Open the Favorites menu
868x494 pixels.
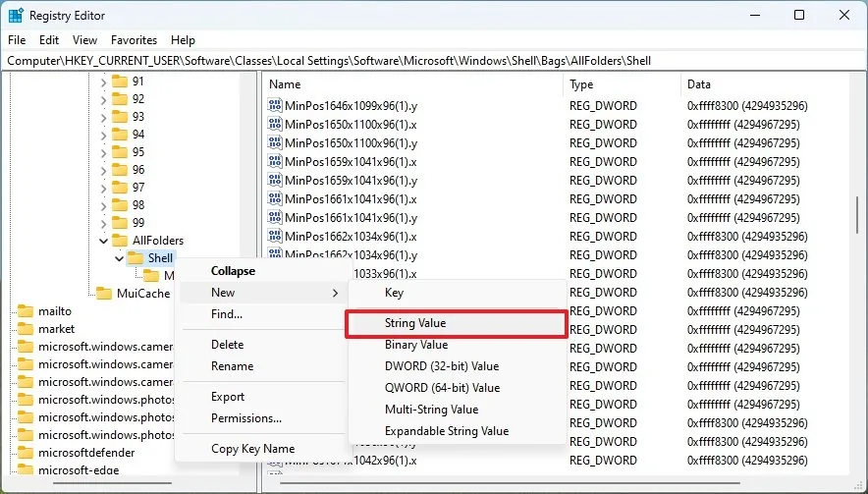pyautogui.click(x=134, y=40)
